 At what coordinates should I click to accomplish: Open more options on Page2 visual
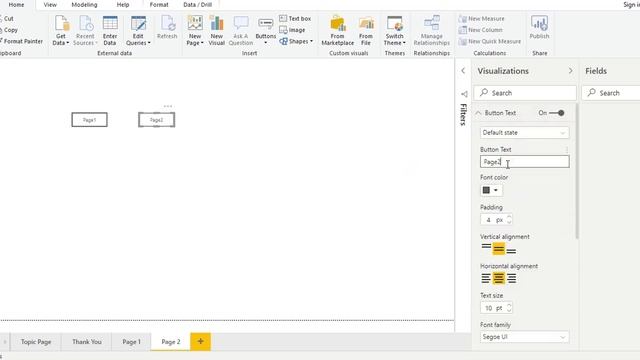click(168, 106)
